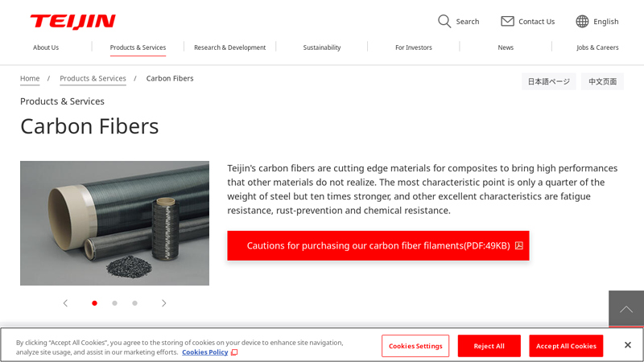
Task: Open Jobs & Careers menu
Action: (597, 47)
